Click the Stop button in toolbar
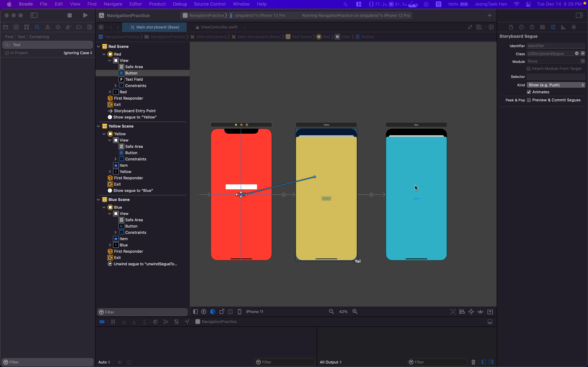The height and width of the screenshot is (367, 588). (x=69, y=15)
